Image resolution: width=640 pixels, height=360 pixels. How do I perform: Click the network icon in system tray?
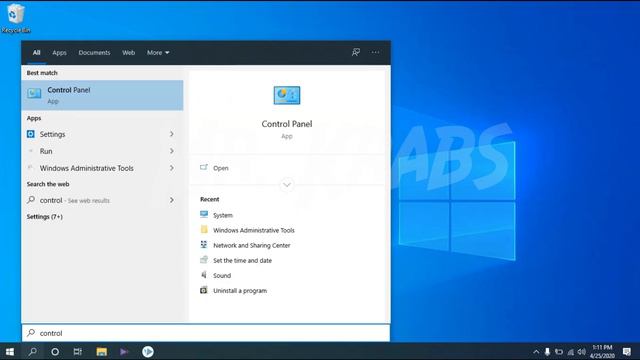pos(571,352)
